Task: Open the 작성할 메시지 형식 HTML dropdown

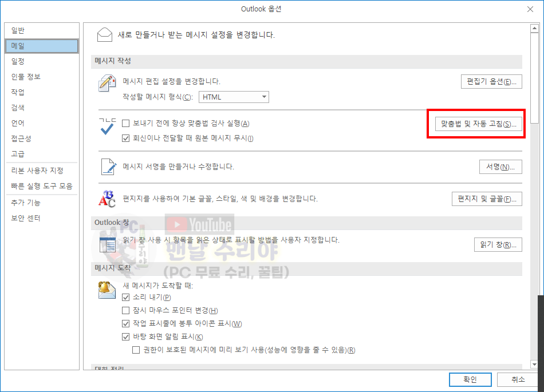Action: (234, 97)
